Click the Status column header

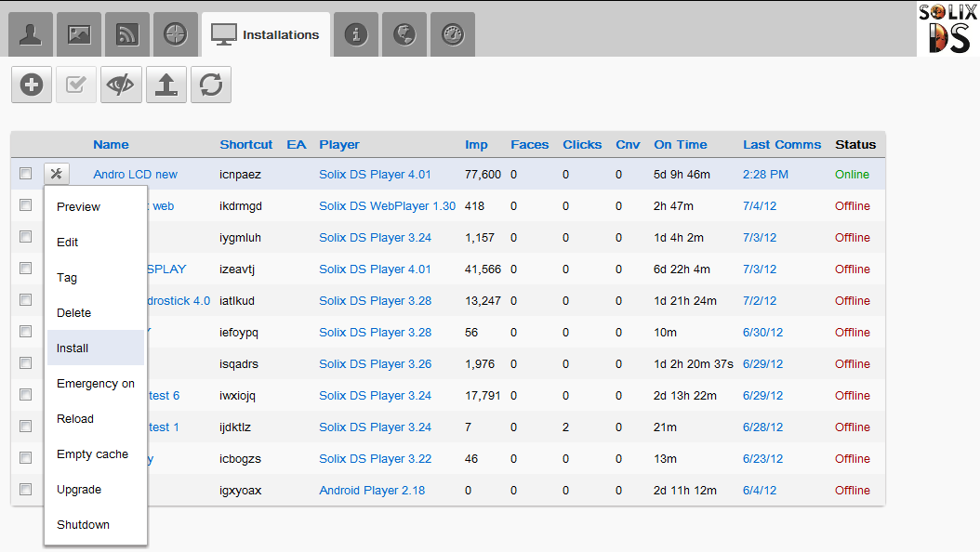point(855,145)
